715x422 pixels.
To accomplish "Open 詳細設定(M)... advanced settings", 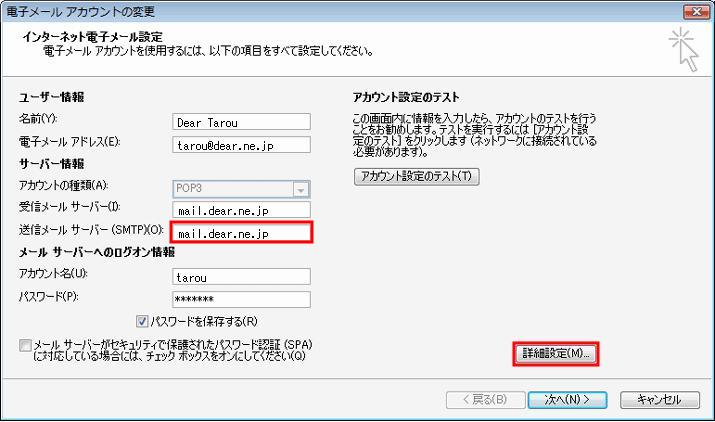I will tap(555, 354).
